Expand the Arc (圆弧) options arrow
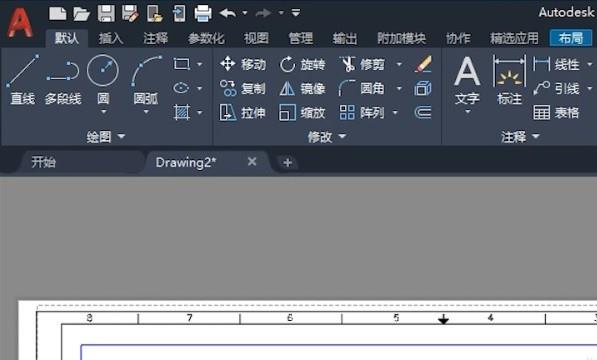This screenshot has width=597, height=360. click(x=146, y=112)
